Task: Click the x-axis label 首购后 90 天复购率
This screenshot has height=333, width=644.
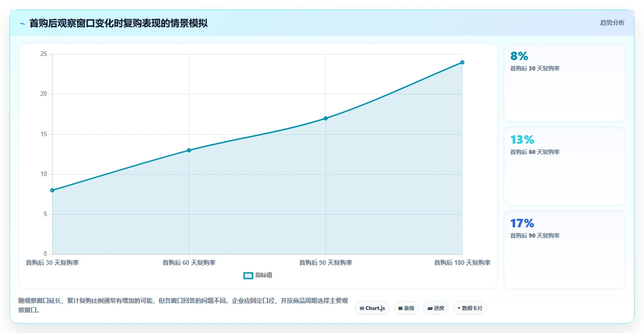Action: (x=325, y=263)
